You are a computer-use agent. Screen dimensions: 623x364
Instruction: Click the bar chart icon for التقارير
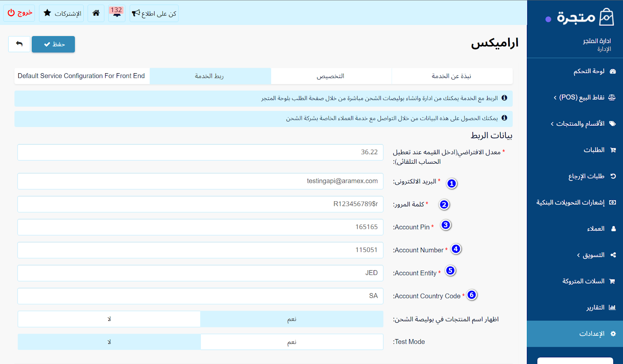[x=612, y=308]
